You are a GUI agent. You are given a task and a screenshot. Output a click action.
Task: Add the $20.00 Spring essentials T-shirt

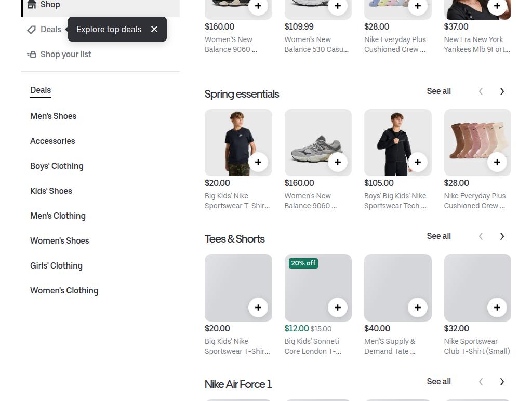coord(258,162)
